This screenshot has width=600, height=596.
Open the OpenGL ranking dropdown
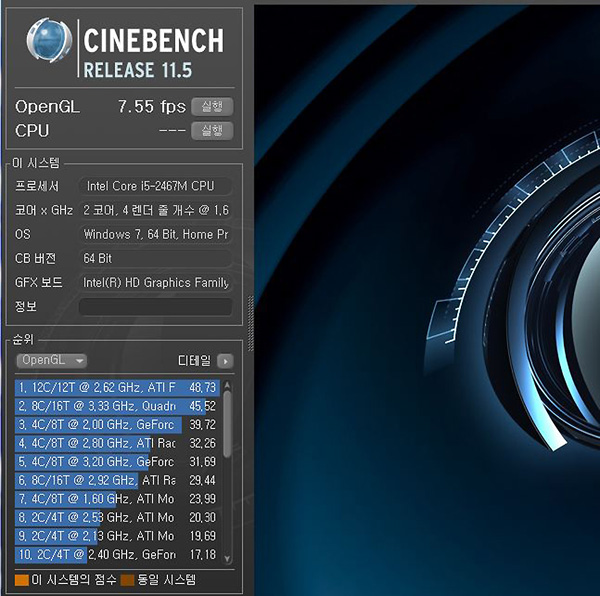pyautogui.click(x=52, y=360)
